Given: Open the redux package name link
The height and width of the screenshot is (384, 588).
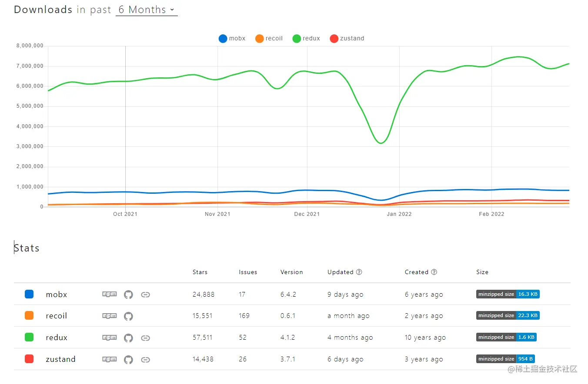Looking at the screenshot, I should click(x=57, y=338).
